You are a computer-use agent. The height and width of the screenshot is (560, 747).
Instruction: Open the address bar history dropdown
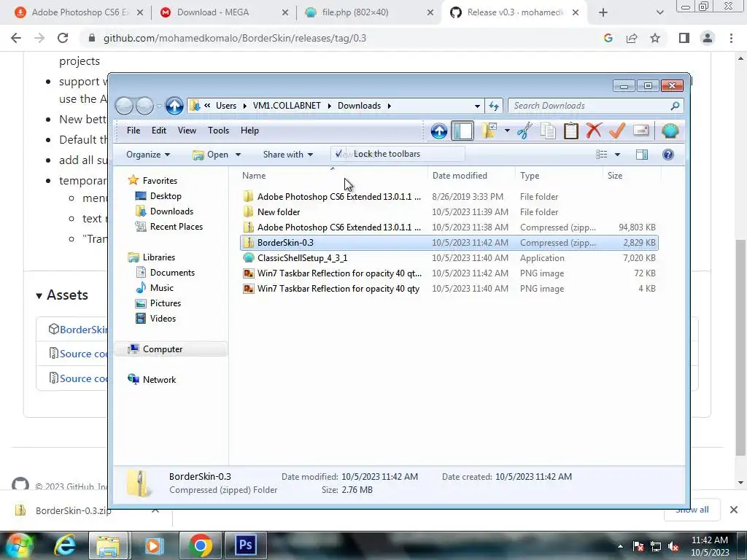click(x=477, y=106)
